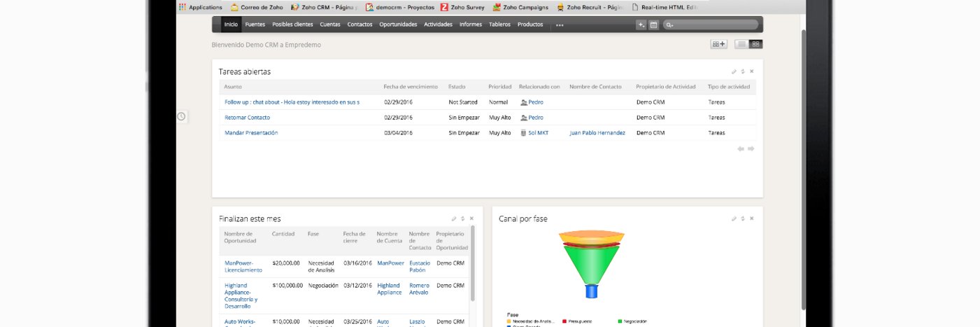The image size is (980, 327).
Task: Open Highland Appliance-Consultoría y Desarrollo opportunity
Action: pyautogui.click(x=241, y=295)
